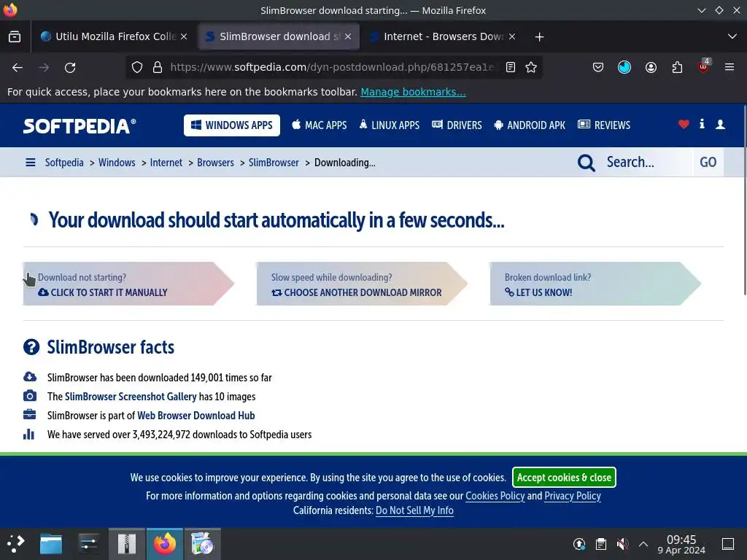Close the SlimBrowser download tab
The image size is (747, 560).
point(348,36)
